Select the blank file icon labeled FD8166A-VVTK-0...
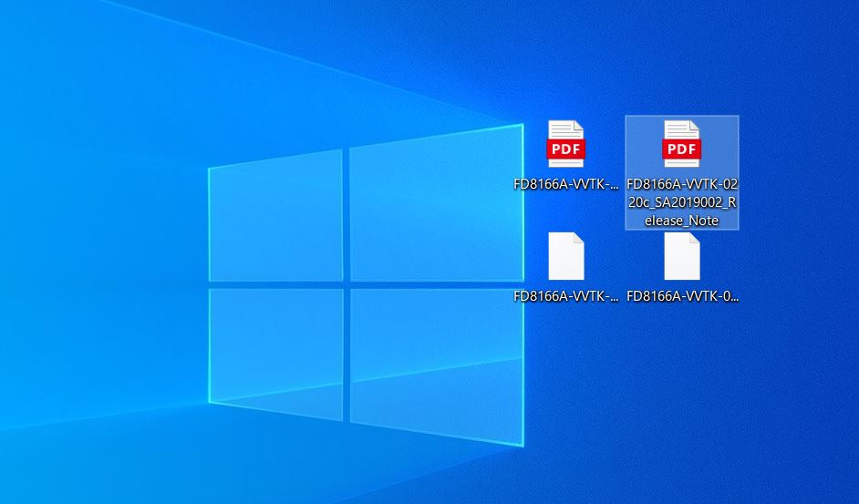 681,256
